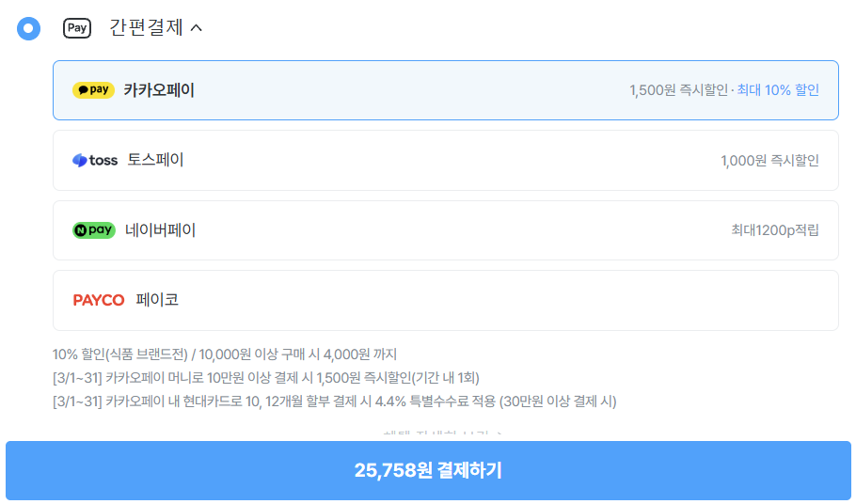Screen dimensions: 856x504
Task: Click the yellow KakaoPay logo
Action: click(93, 90)
